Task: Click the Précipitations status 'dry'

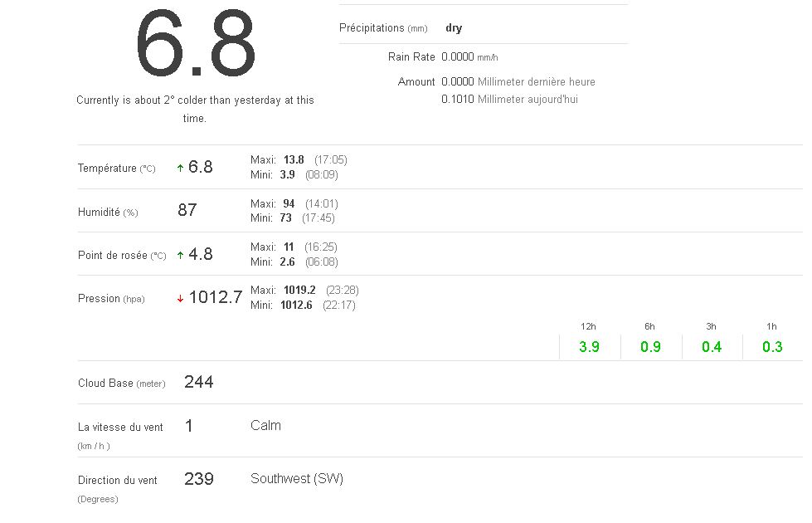Action: 454,28
